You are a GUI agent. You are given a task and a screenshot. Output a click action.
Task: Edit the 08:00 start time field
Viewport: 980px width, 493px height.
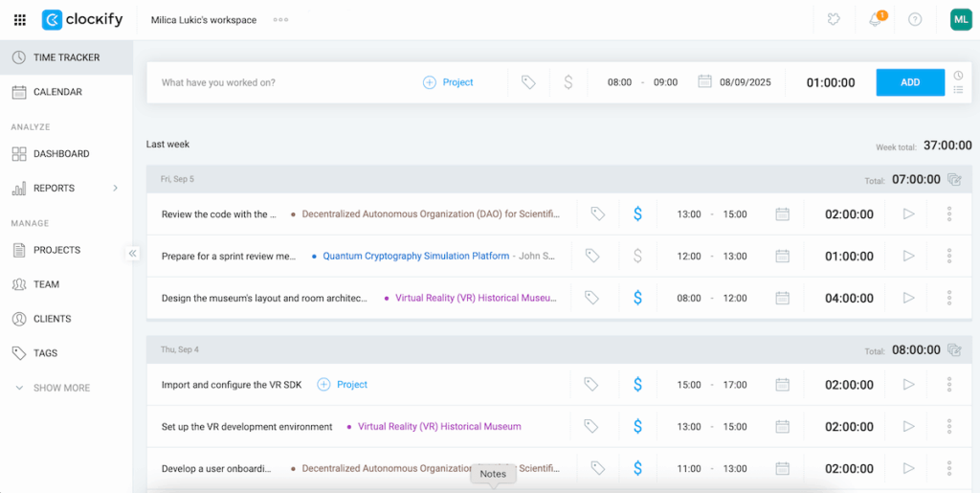619,82
